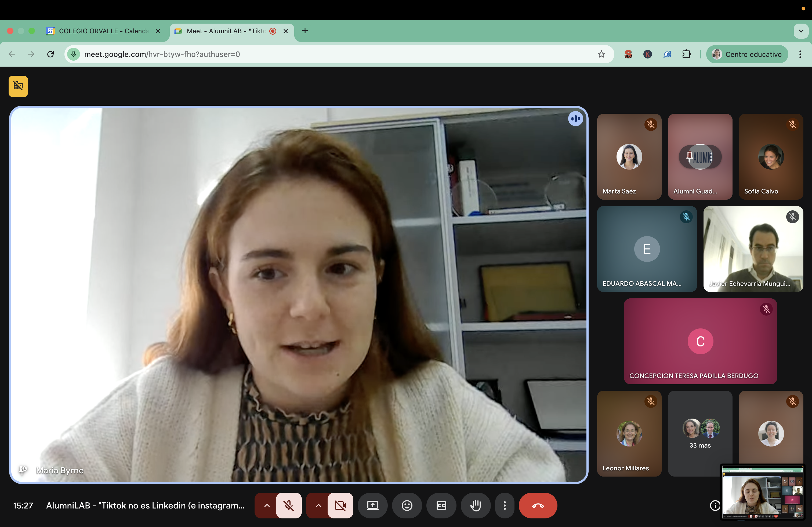Screen dimensions: 812x527
Task: Click the Centro educativo profile button
Action: [x=747, y=54]
